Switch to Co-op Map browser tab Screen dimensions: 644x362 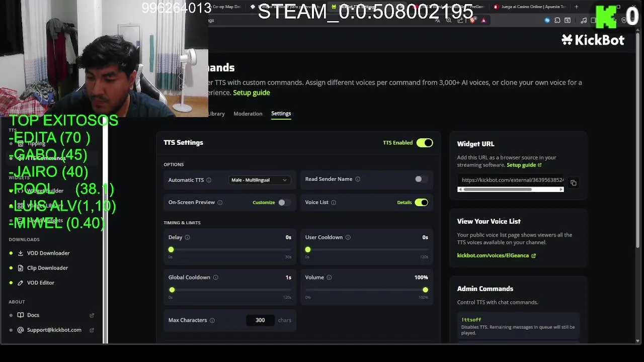coord(225,7)
